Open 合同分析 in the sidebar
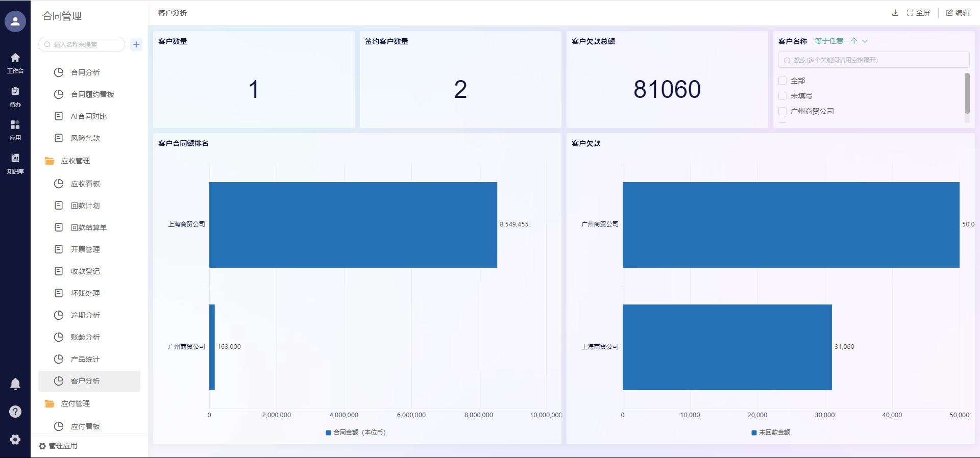This screenshot has width=980, height=458. coord(85,72)
